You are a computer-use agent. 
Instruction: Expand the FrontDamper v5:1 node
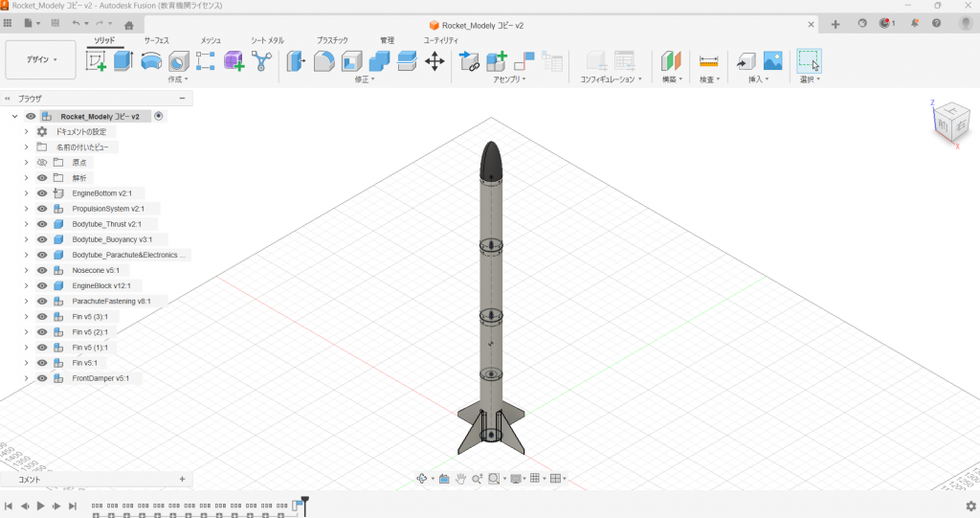(26, 378)
